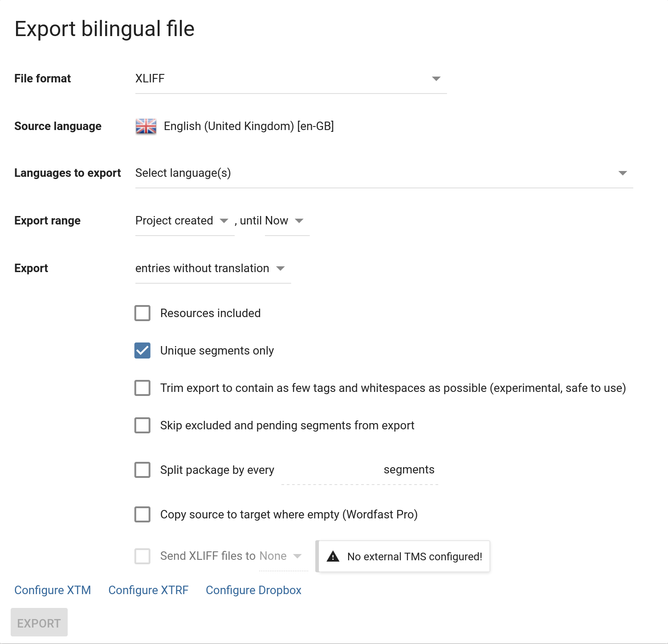Click the UK flag icon
Image resolution: width=668 pixels, height=644 pixels.
146,126
